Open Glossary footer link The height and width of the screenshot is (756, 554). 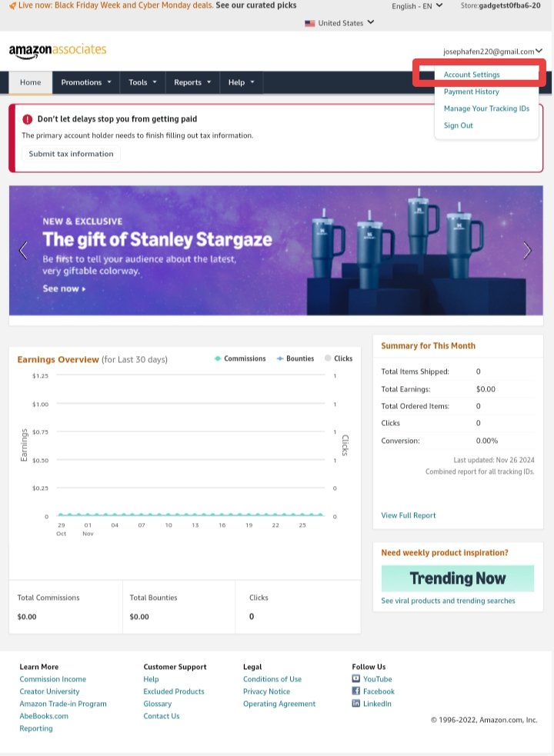coord(157,704)
